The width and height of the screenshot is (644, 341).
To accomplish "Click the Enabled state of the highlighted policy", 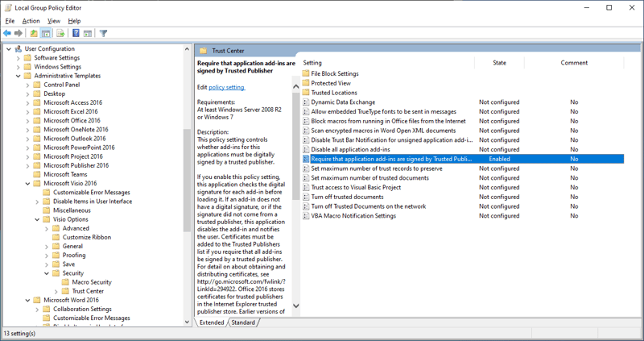I will tap(499, 159).
